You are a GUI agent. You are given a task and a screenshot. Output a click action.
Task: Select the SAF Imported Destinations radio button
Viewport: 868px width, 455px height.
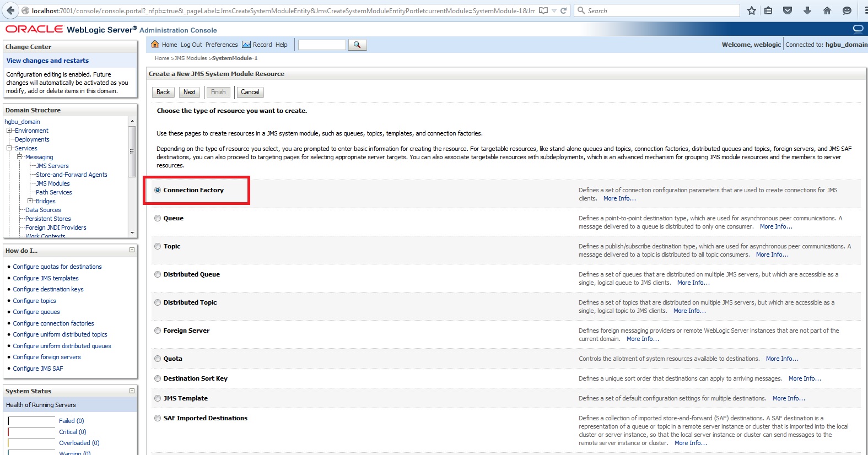click(x=158, y=418)
